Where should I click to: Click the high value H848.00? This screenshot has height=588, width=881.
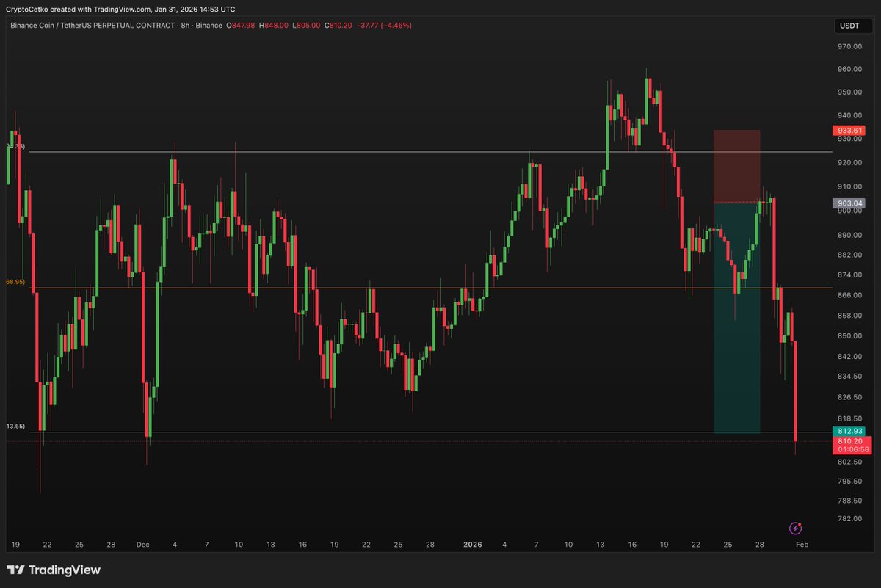tap(273, 26)
